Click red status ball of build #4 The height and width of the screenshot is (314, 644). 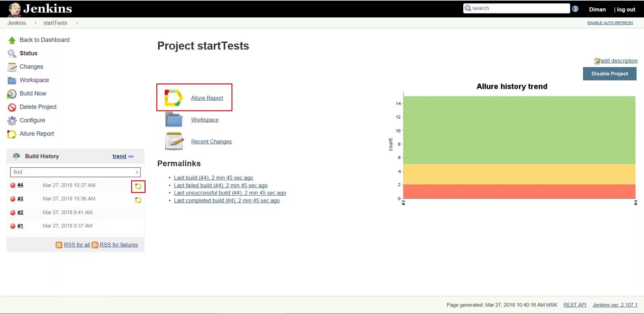13,185
